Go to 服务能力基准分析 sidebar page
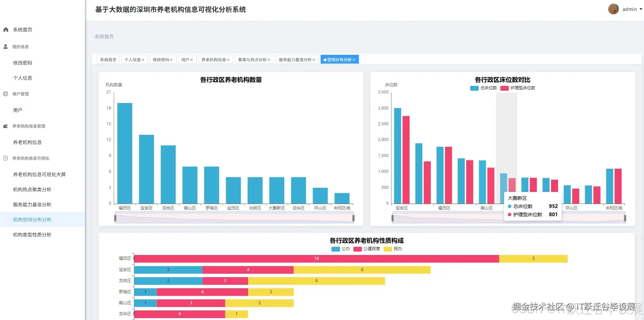This screenshot has height=320, width=644. [32, 205]
